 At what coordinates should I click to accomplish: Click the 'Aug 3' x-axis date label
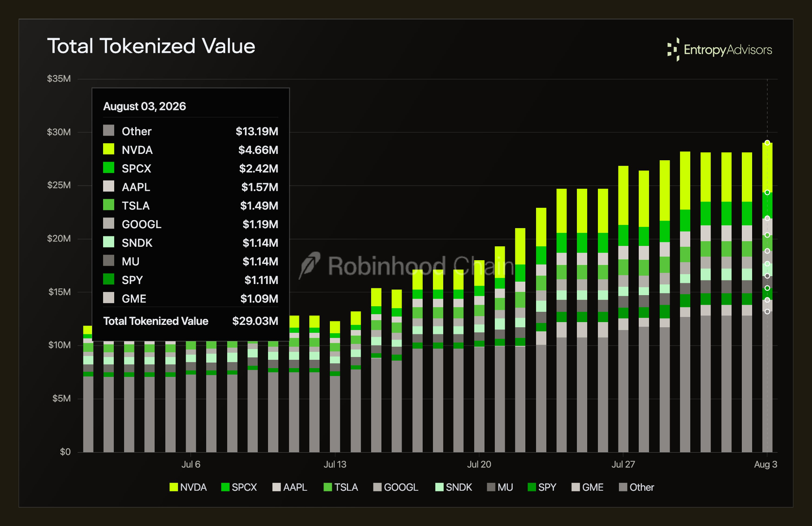766,465
